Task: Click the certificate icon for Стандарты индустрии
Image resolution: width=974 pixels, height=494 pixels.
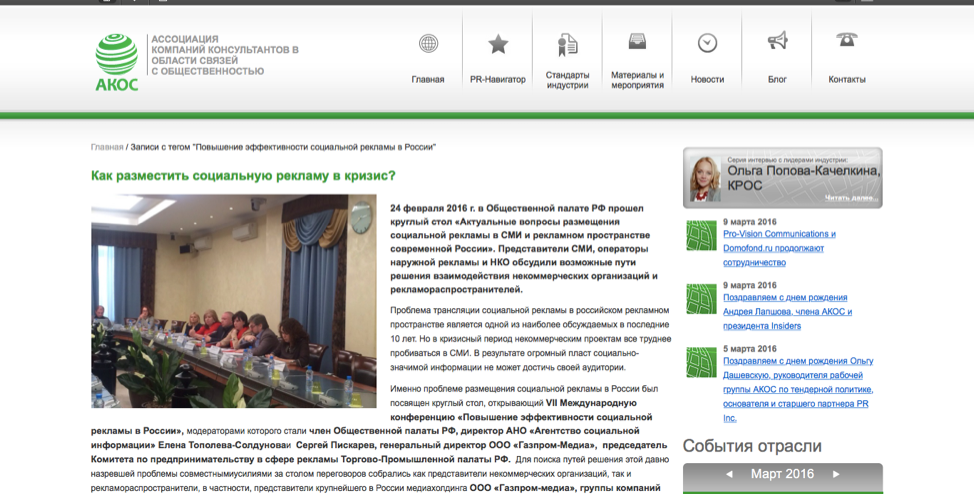Action: [567, 45]
